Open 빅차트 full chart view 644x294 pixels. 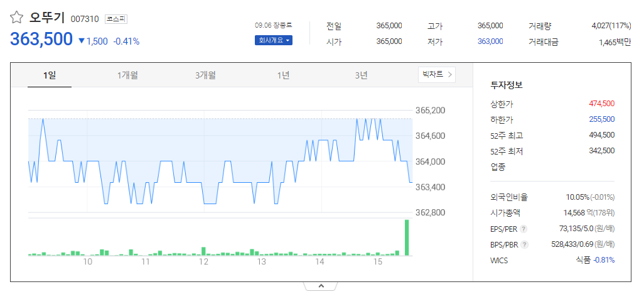[437, 75]
